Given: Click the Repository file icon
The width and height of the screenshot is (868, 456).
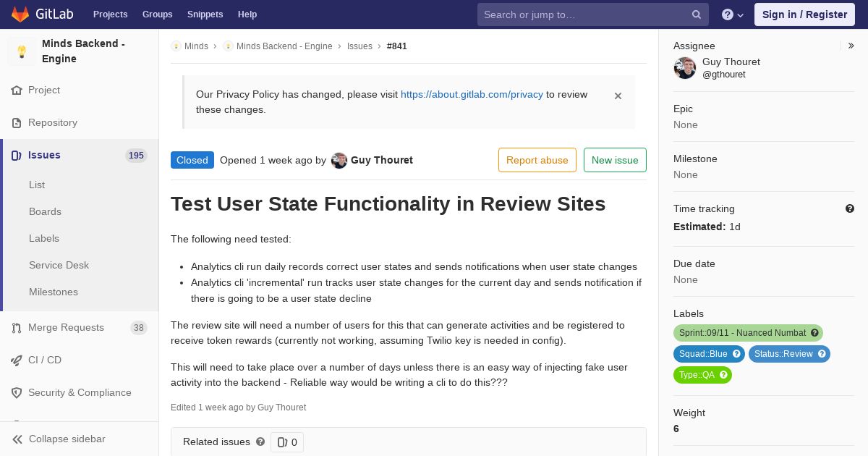Looking at the screenshot, I should [17, 123].
